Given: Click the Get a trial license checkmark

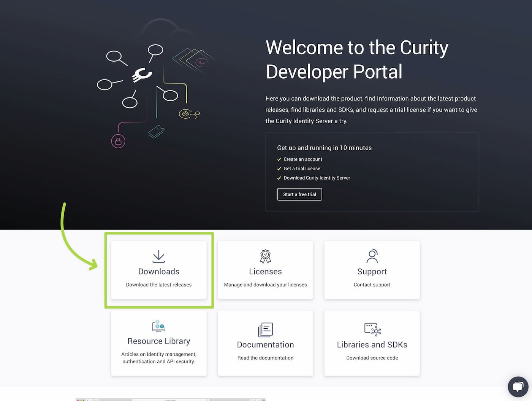Looking at the screenshot, I should 279,169.
